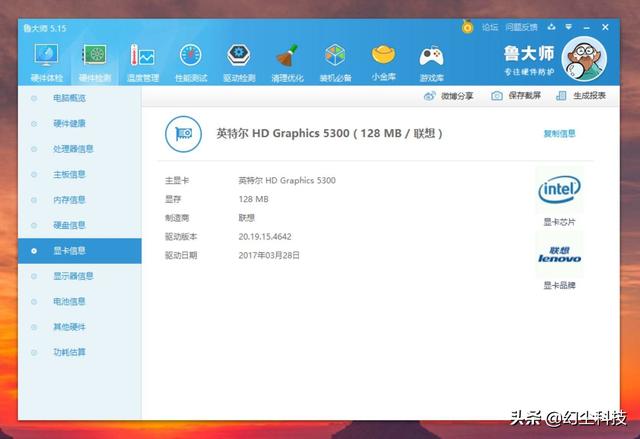Click the driver date 2017年03月28日
The height and width of the screenshot is (439, 640).
[269, 255]
